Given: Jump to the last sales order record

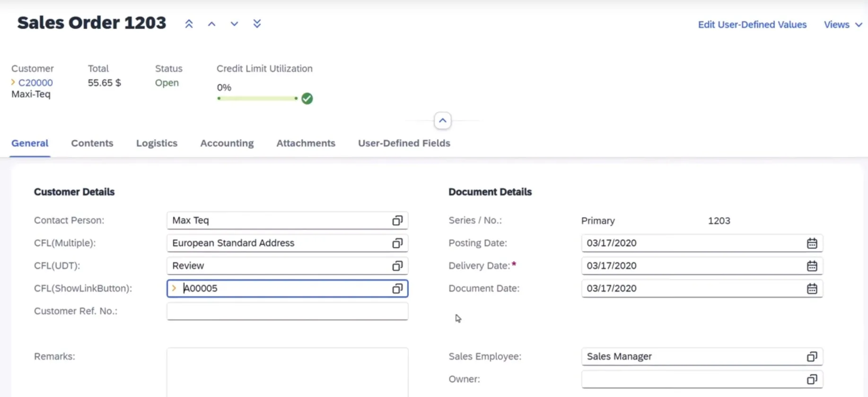Looking at the screenshot, I should tap(257, 24).
